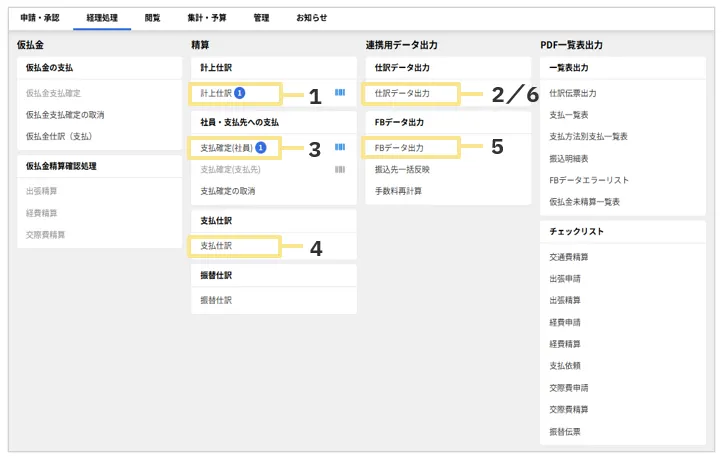
Task: Open the 仕訳伝票出力 PDF list
Action: coord(573,93)
